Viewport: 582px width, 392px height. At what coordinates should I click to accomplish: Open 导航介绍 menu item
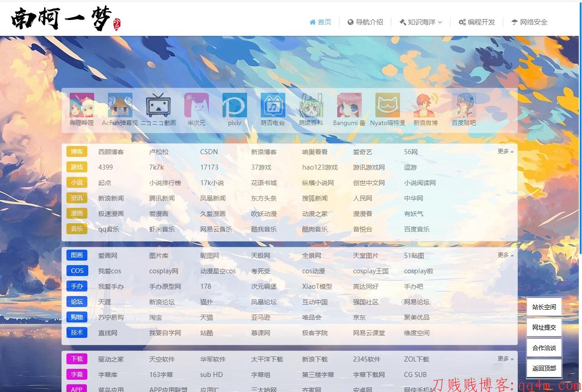365,22
